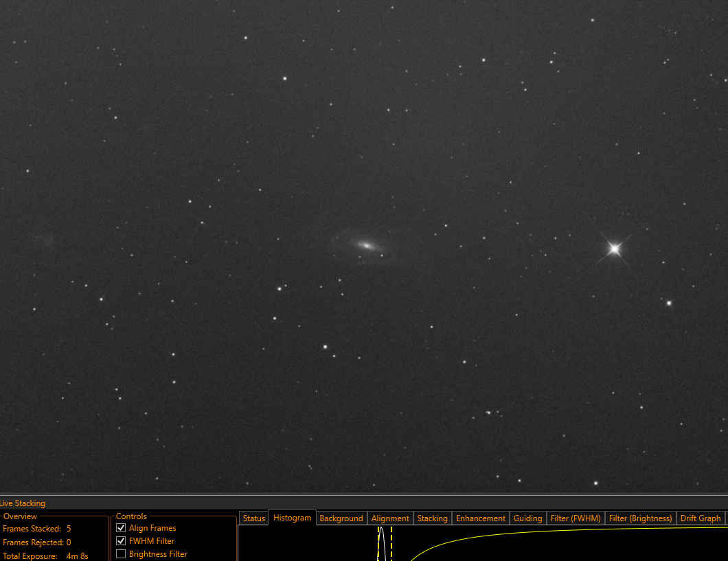Click the bright star with diffraction spikes
This screenshot has height=561, width=728.
click(614, 249)
